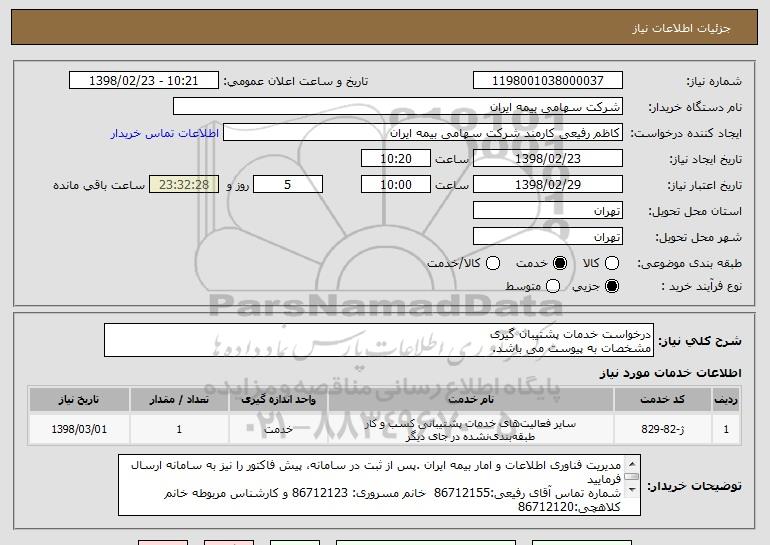Click the ایجاد کننده درخواست field

[x=423, y=133]
